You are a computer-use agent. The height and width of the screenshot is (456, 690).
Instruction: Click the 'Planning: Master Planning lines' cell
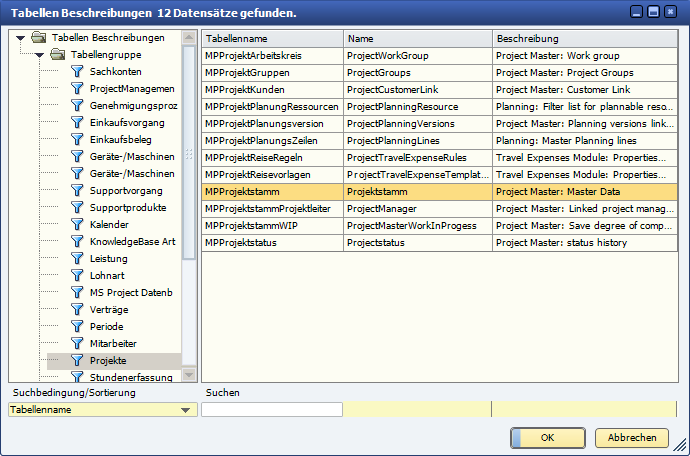point(585,141)
